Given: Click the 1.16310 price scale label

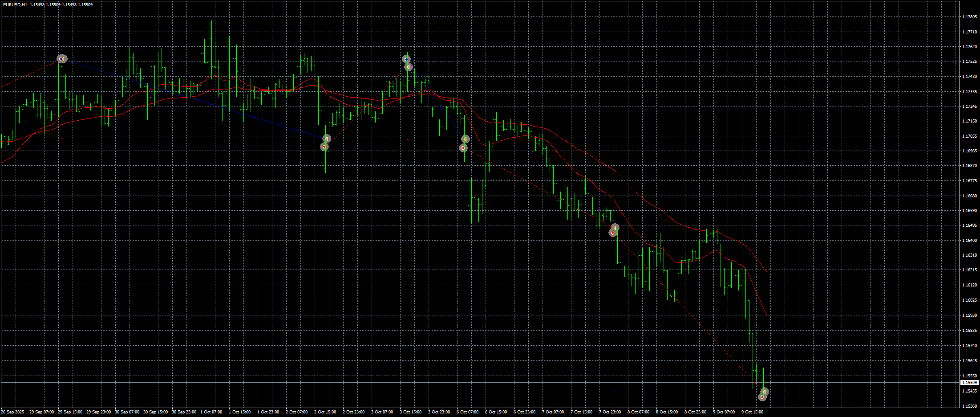Looking at the screenshot, I should point(969,255).
